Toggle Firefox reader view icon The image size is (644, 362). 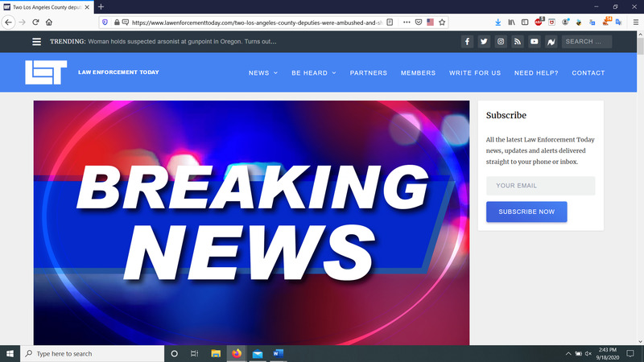[x=390, y=22]
